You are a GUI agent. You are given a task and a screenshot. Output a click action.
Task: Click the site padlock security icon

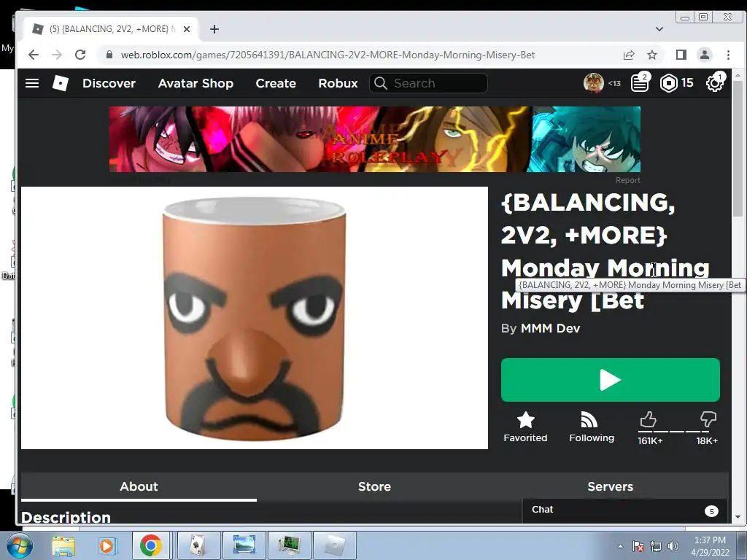tap(109, 55)
